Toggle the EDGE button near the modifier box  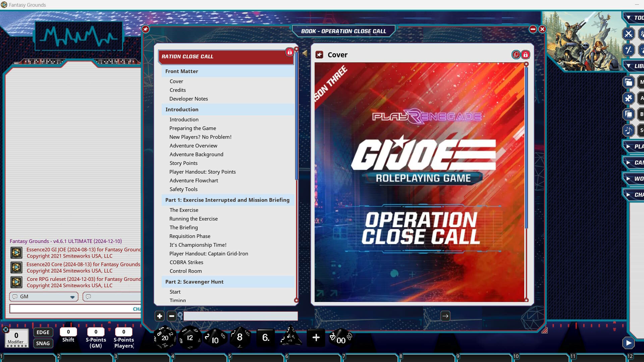tap(43, 332)
